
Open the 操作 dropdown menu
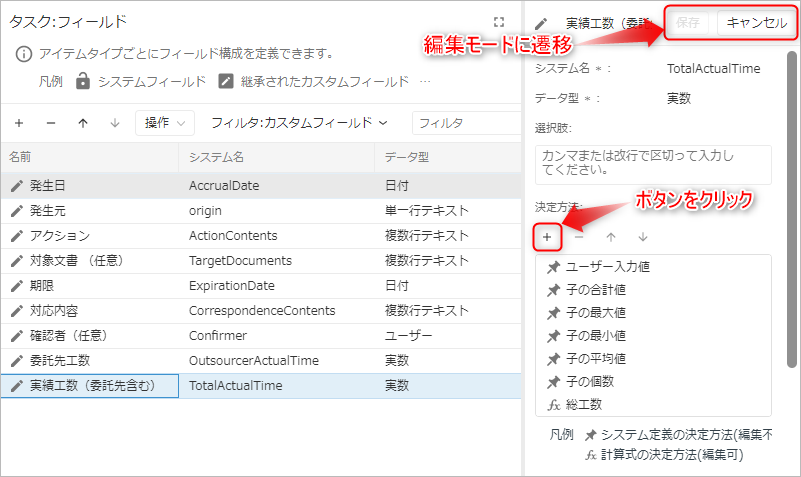[164, 123]
